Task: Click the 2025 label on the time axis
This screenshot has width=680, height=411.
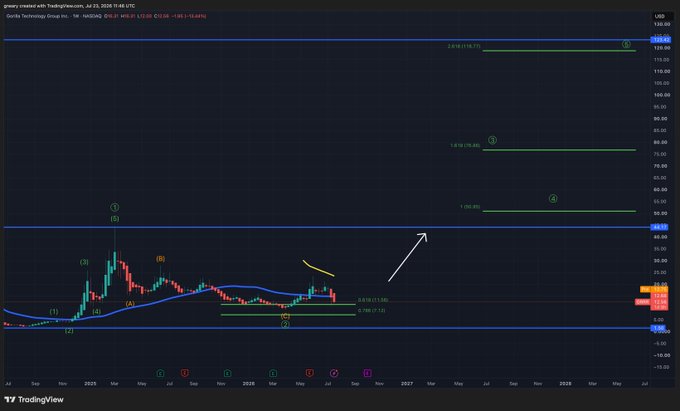Action: pyautogui.click(x=90, y=384)
